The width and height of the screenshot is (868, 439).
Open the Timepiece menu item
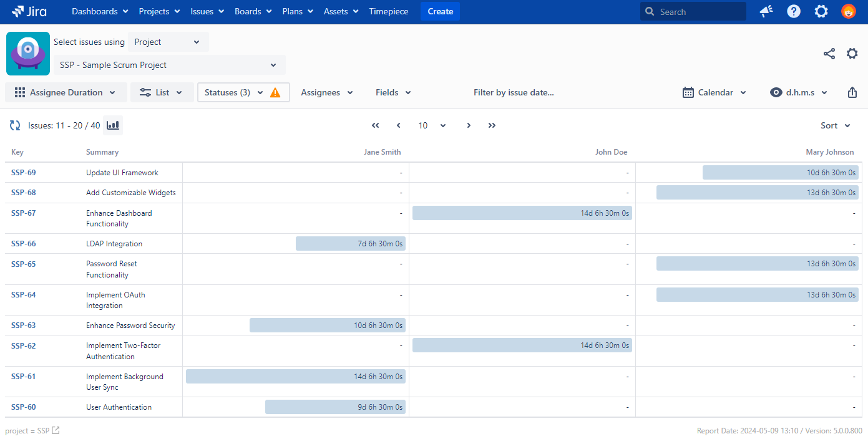tap(388, 11)
